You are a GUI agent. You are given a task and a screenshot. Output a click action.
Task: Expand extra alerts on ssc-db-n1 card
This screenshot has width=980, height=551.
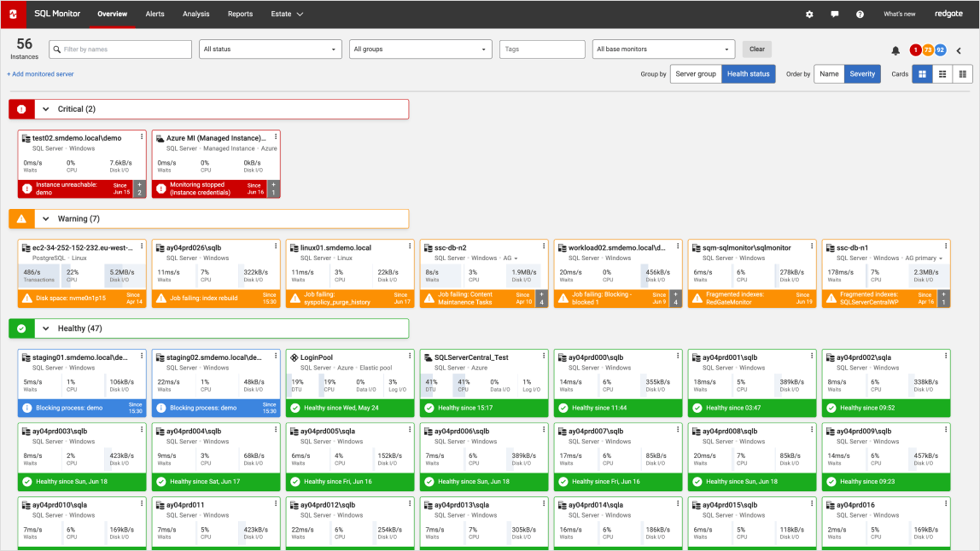[x=944, y=298]
